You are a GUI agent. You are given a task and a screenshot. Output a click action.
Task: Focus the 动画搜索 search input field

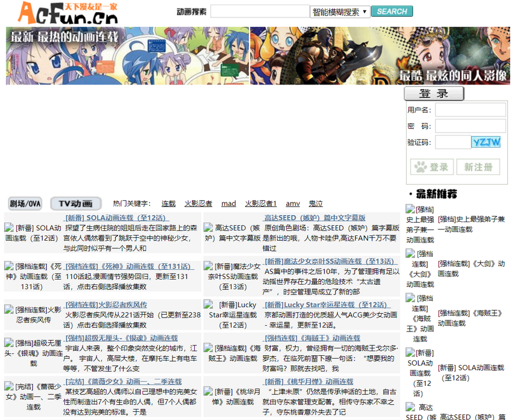tap(260, 12)
